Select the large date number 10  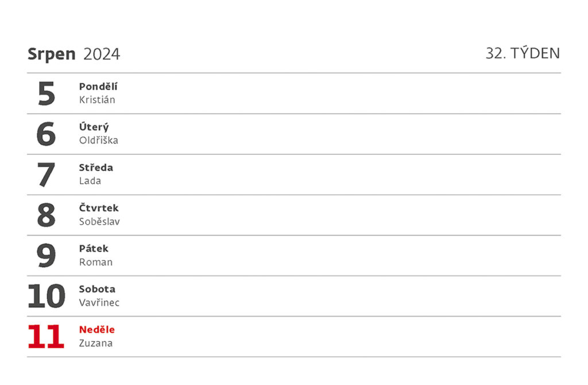47,296
